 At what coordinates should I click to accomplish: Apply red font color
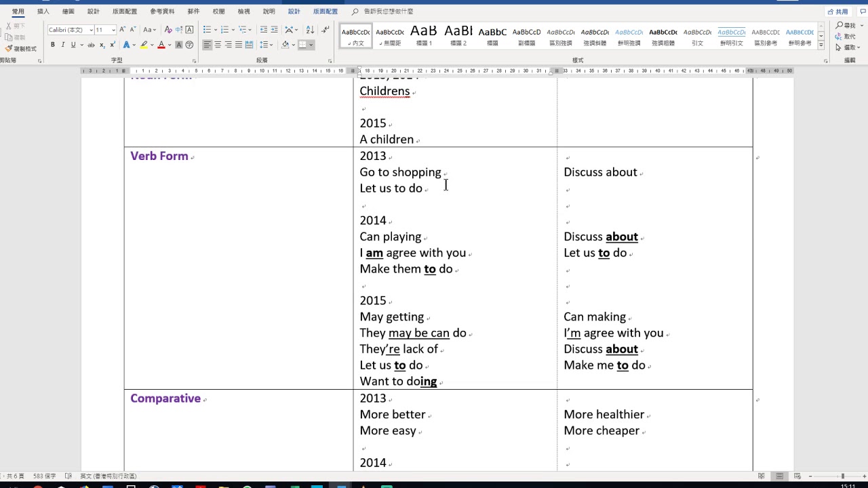pyautogui.click(x=161, y=45)
